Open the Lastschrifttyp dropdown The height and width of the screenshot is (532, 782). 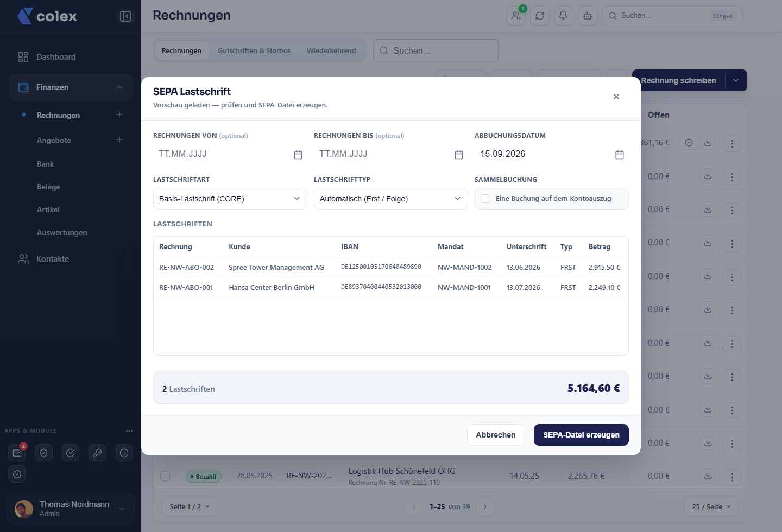point(391,199)
